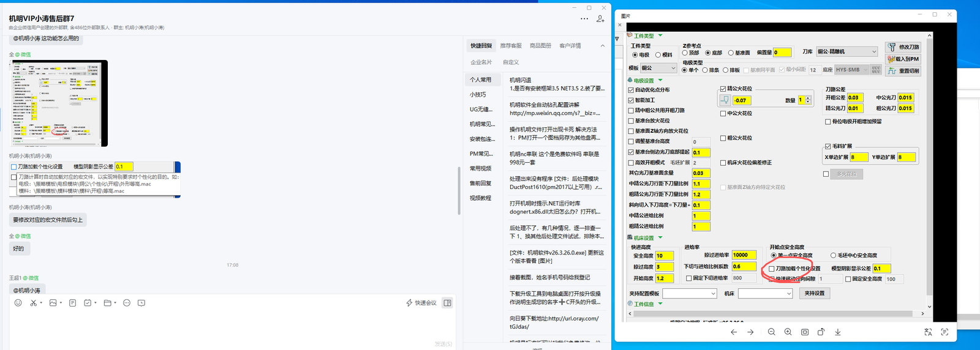Collapse the 电极设置 section arrow
Viewport: 980px width, 350px height.
660,80
